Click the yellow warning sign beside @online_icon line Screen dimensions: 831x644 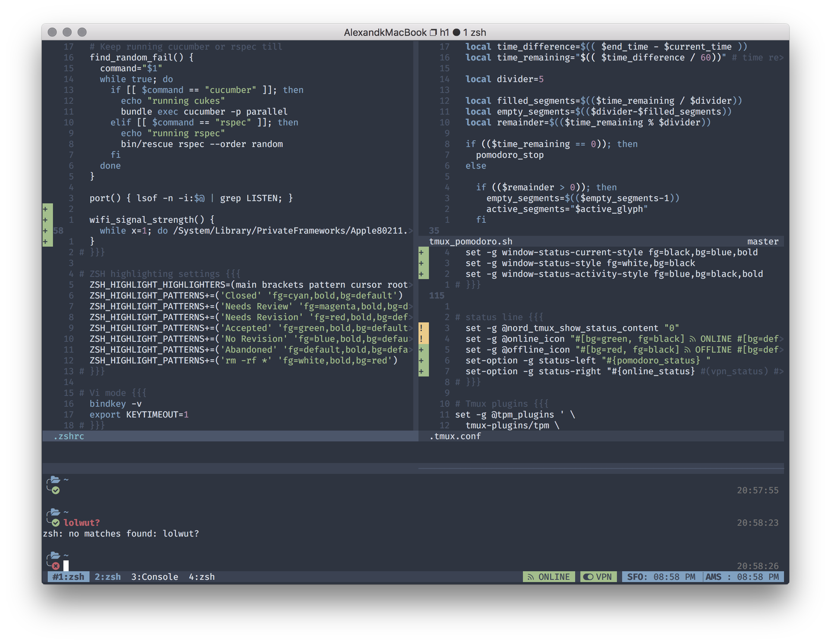point(421,339)
